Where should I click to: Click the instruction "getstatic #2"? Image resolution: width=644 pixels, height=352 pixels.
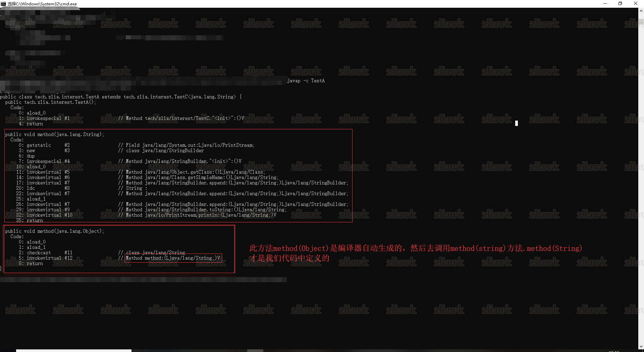[x=48, y=145]
